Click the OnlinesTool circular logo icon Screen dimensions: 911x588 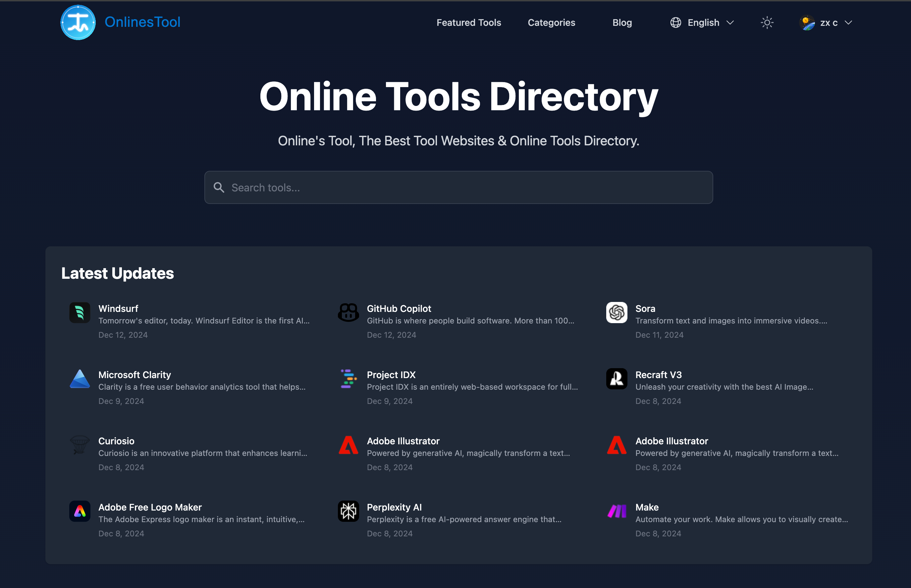78,23
